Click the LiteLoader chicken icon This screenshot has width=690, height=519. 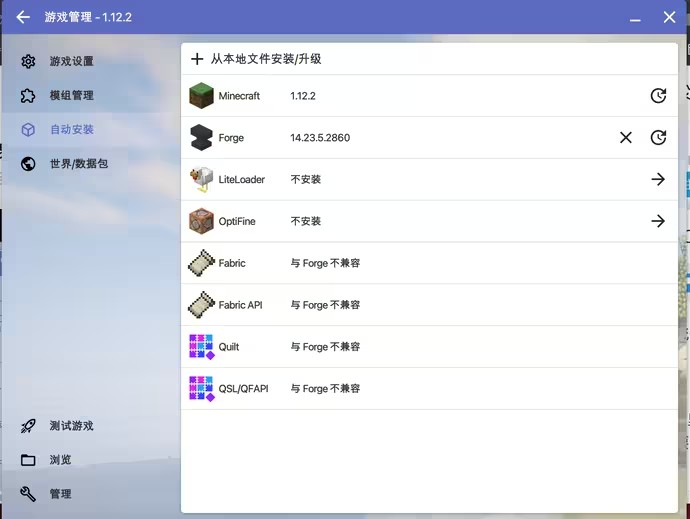[201, 179]
